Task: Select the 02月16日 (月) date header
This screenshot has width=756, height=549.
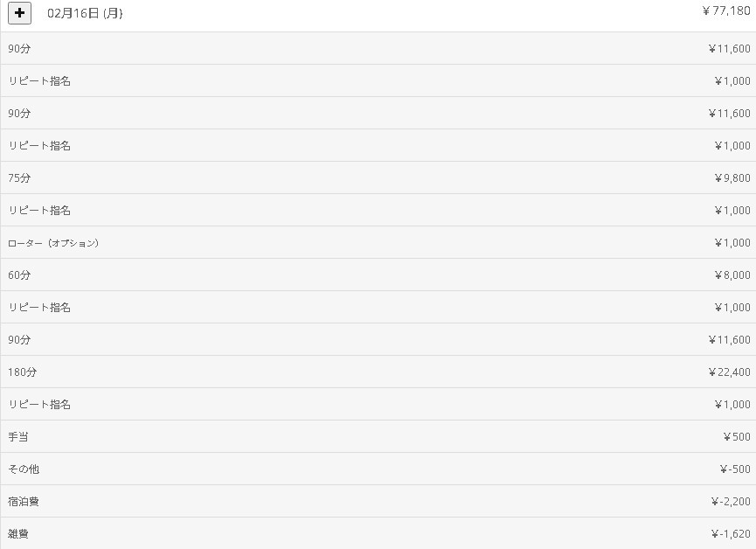Action: click(85, 14)
